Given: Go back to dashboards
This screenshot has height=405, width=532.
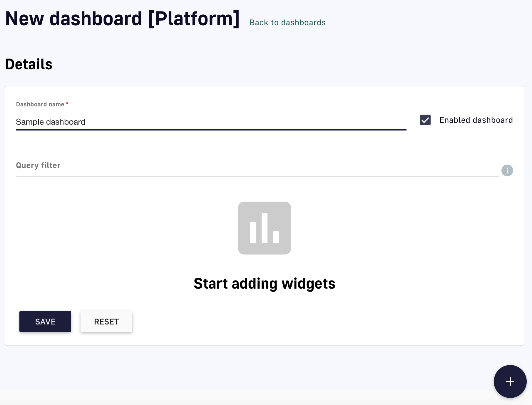Looking at the screenshot, I should coord(287,23).
